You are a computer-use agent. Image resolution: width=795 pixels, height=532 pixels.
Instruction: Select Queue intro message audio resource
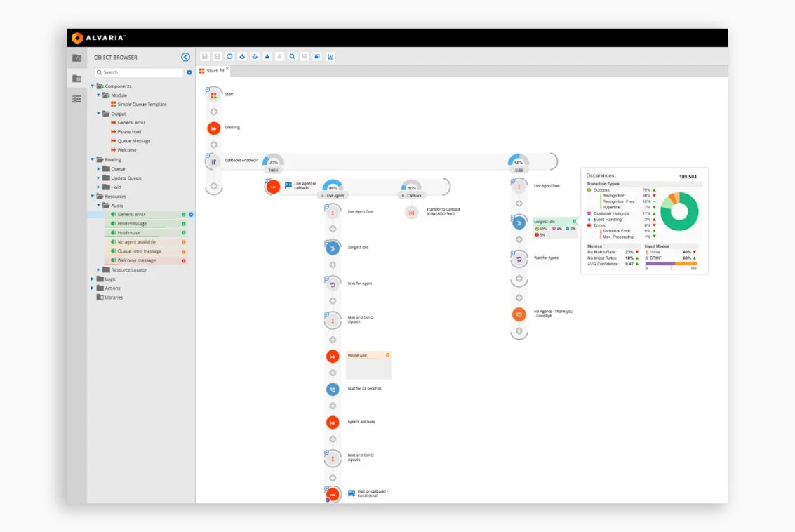tap(146, 251)
